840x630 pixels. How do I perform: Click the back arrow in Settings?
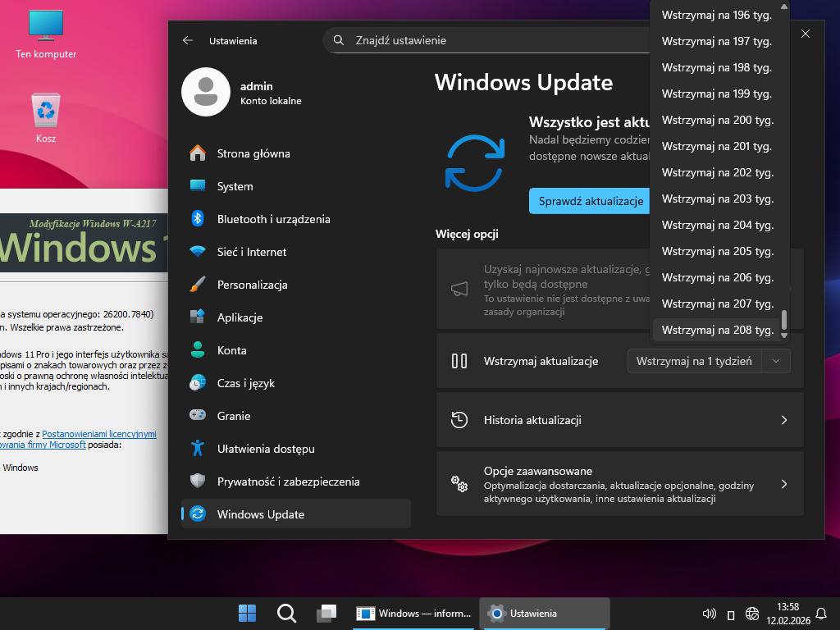click(188, 40)
